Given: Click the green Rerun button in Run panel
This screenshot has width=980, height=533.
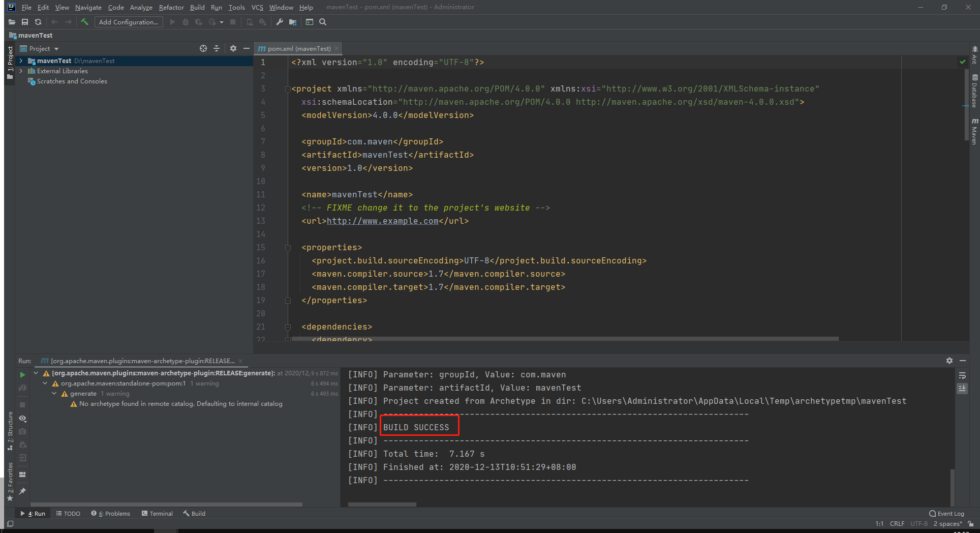Looking at the screenshot, I should point(22,375).
